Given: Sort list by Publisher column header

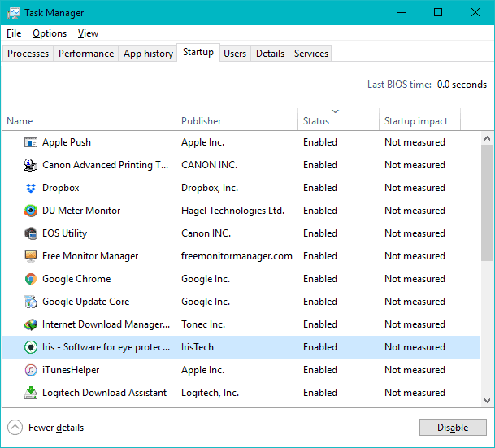Looking at the screenshot, I should tap(237, 121).
